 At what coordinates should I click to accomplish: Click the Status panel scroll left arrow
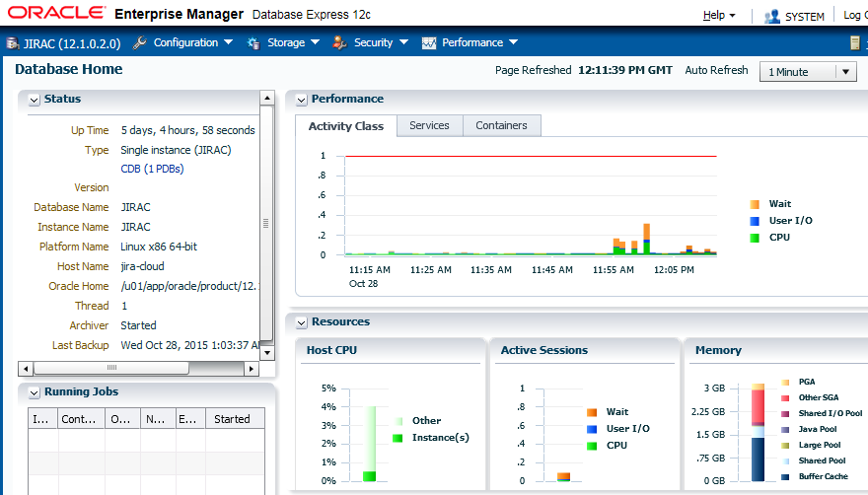point(26,368)
